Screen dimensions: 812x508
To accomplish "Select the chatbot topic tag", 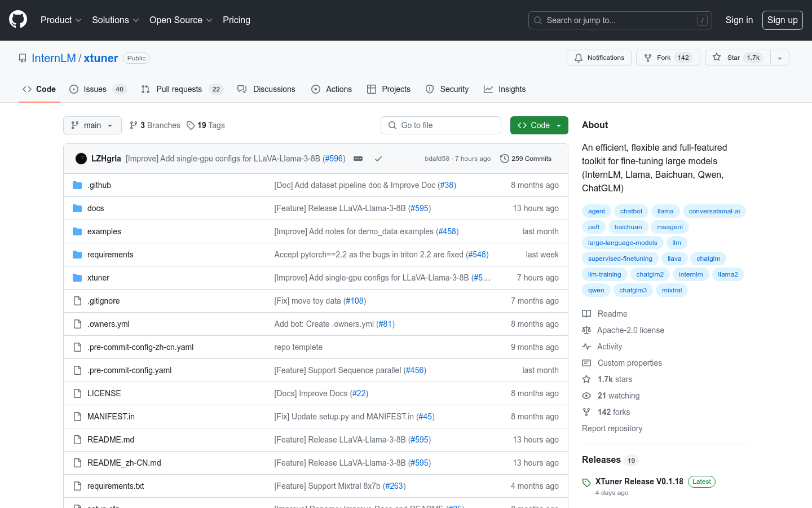I will point(631,211).
